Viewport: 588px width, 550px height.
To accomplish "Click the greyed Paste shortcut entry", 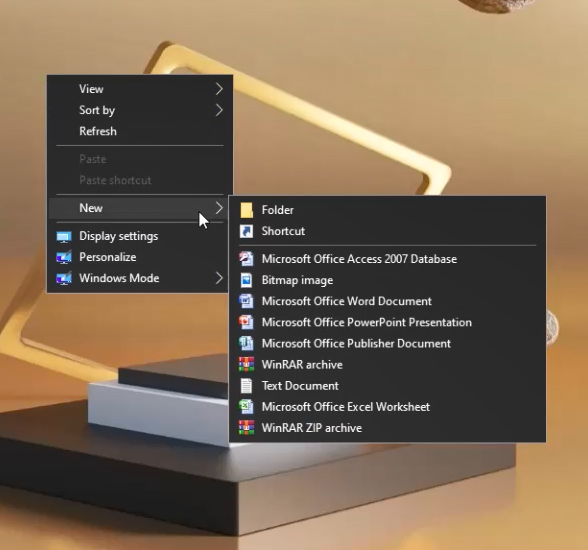I will [x=140, y=180].
